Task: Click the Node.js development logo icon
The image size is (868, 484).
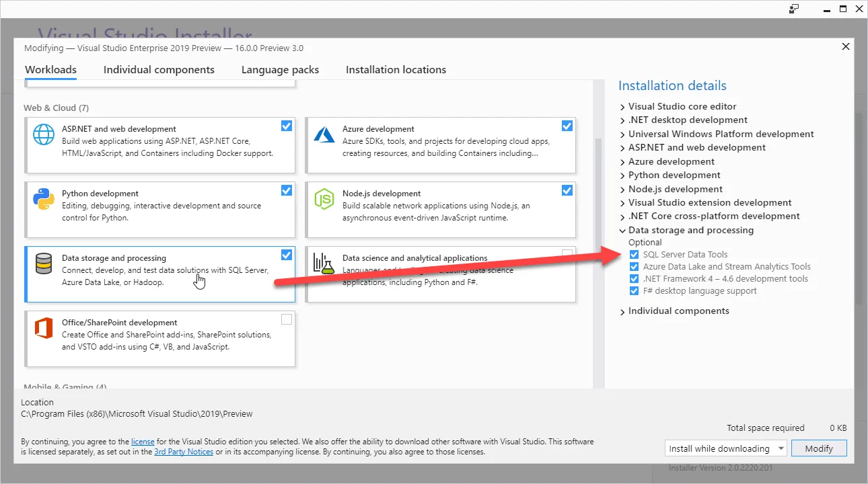Action: (324, 200)
